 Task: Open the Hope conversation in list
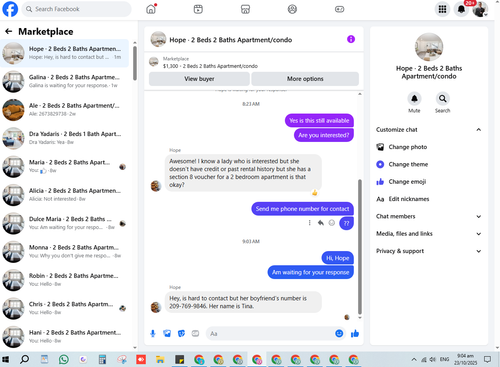pyautogui.click(x=64, y=53)
